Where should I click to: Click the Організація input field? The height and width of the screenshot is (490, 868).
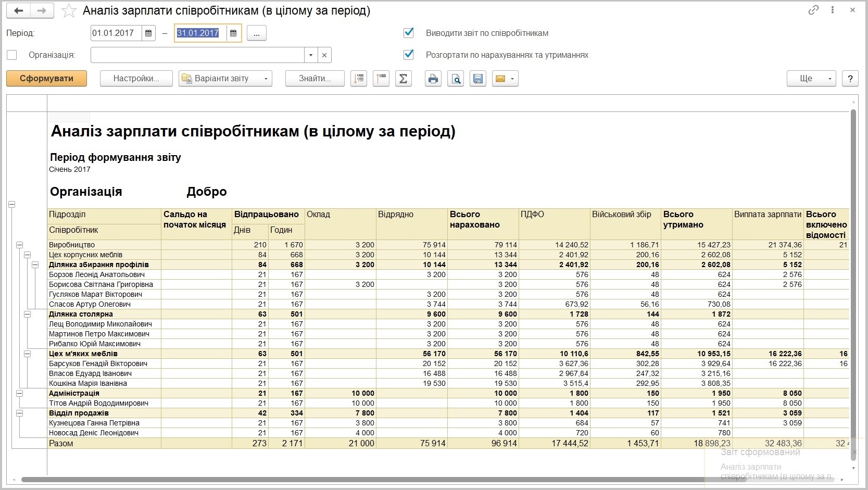pos(197,55)
